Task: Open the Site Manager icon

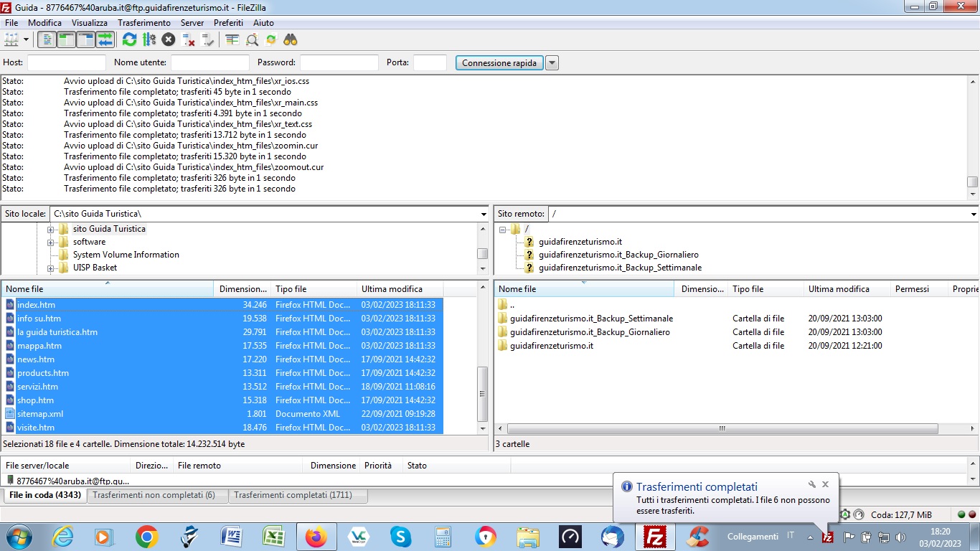Action: click(x=11, y=39)
